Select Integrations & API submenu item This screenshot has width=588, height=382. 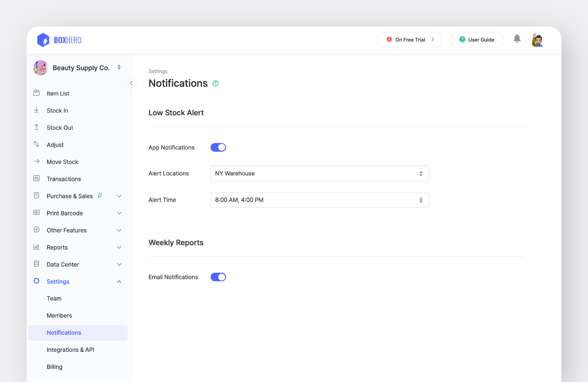point(70,350)
